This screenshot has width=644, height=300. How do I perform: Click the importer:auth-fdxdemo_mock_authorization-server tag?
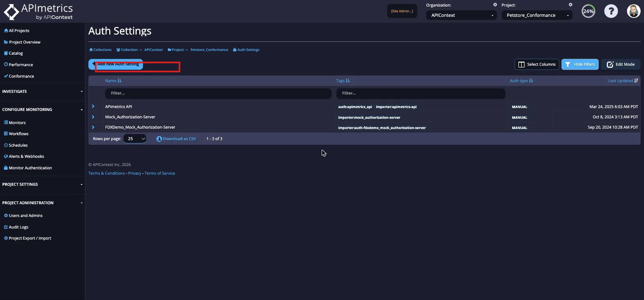point(382,128)
